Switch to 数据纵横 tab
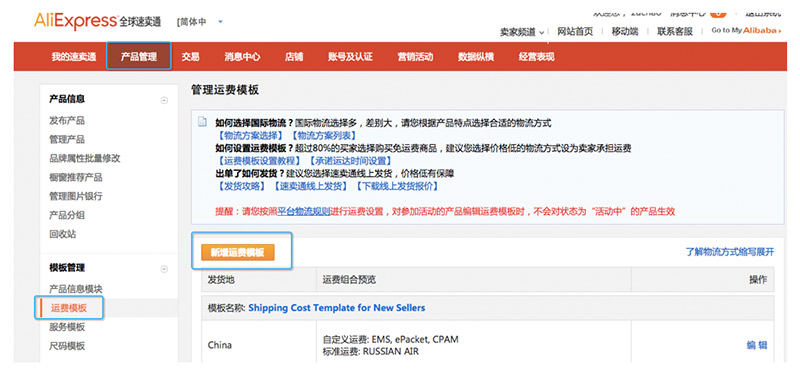This screenshot has width=800, height=376. [x=476, y=57]
